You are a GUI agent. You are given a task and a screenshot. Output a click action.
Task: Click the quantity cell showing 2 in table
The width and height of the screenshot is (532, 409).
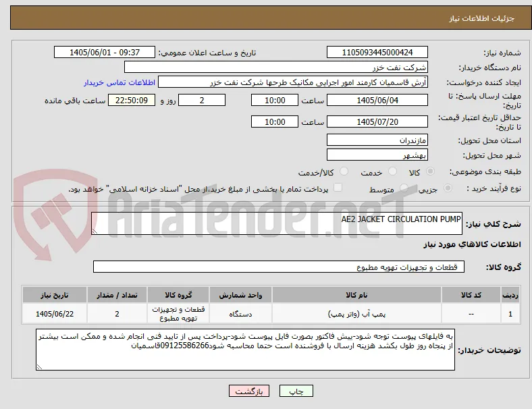tap(117, 314)
